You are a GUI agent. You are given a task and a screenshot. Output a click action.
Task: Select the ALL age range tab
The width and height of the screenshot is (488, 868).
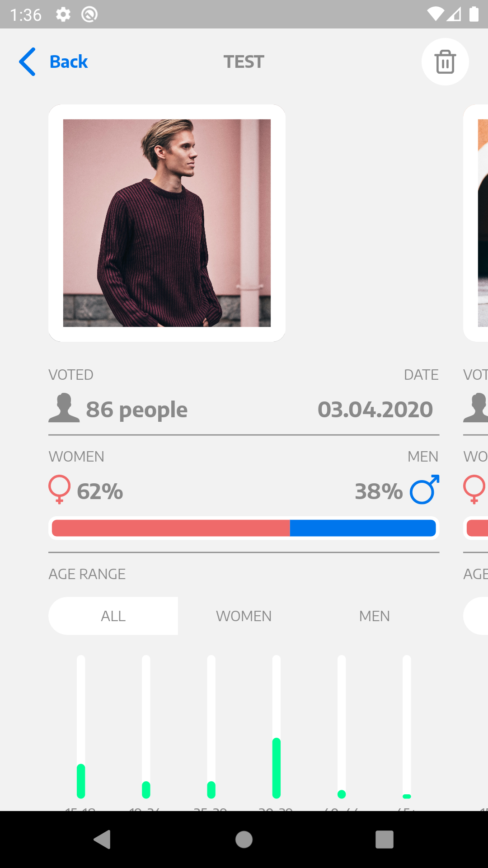113,616
